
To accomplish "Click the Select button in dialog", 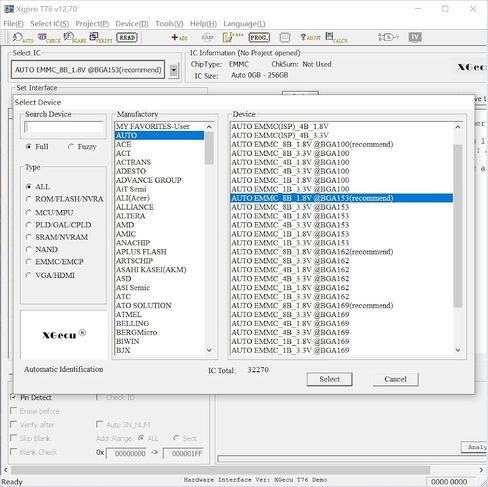I will coord(329,379).
